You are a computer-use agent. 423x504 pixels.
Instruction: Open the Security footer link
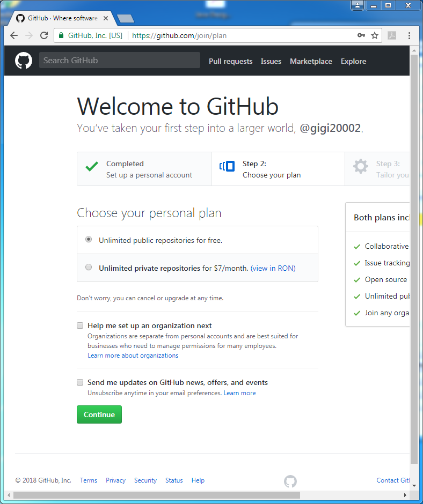[145, 480]
